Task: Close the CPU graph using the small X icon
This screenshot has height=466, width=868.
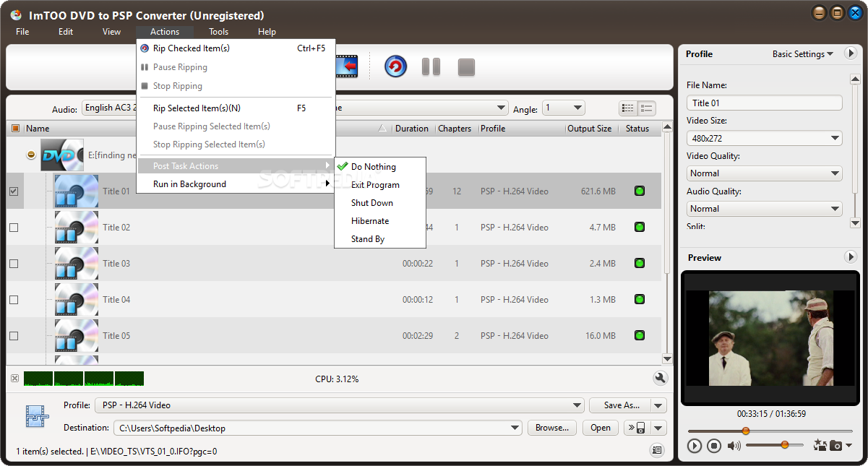Action: pos(14,378)
